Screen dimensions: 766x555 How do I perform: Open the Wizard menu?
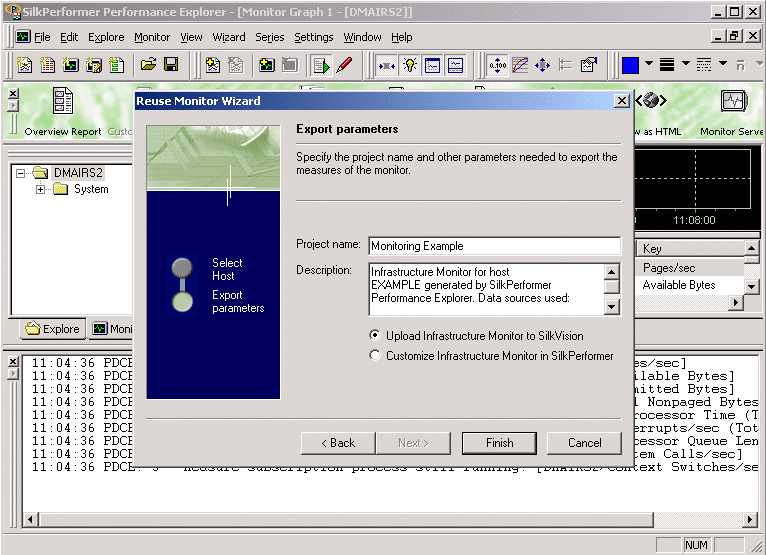point(229,37)
